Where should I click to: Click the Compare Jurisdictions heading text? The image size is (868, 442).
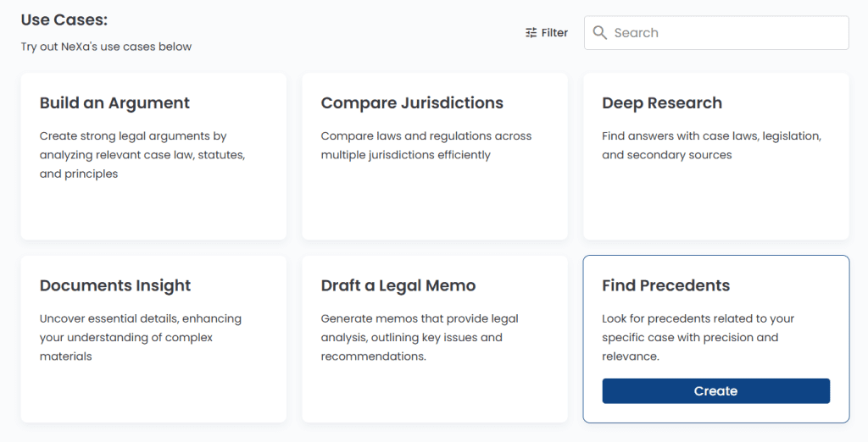(412, 103)
